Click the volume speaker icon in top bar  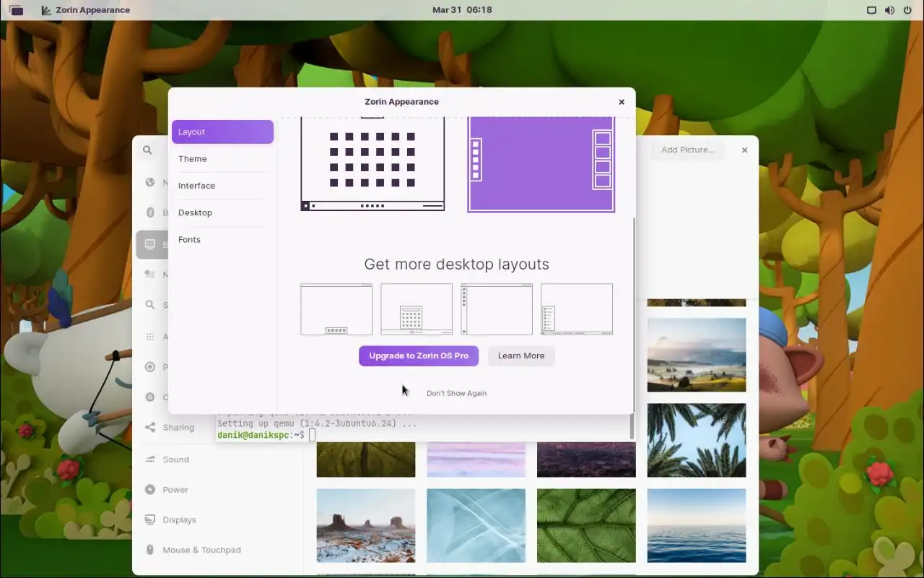(889, 10)
